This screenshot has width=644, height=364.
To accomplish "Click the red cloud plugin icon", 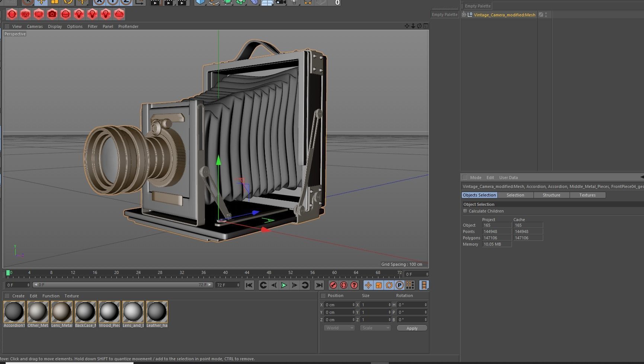I will [x=119, y=15].
